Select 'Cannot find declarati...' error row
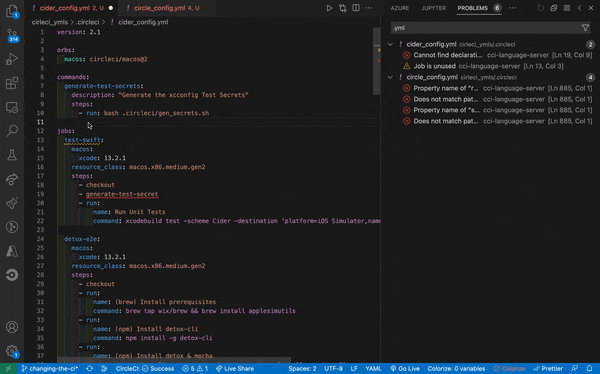 coord(492,55)
